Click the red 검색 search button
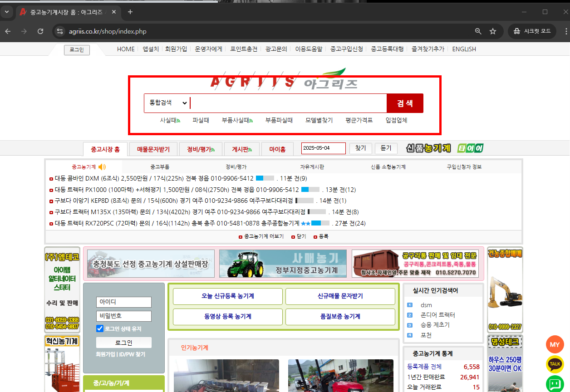 click(x=404, y=103)
